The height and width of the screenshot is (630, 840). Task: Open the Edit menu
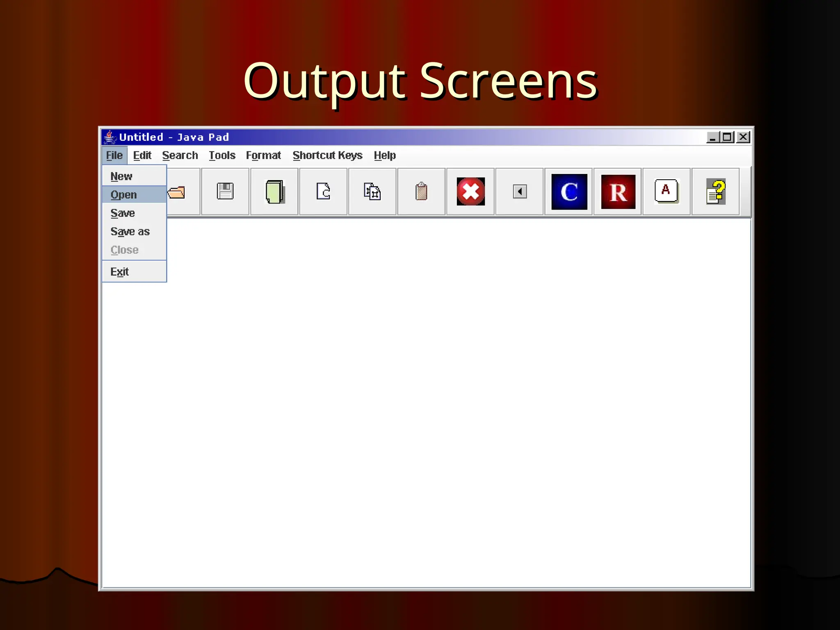(x=142, y=155)
